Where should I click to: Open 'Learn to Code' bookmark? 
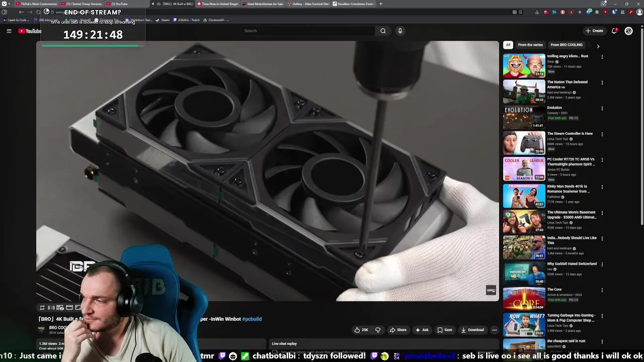(x=16, y=20)
